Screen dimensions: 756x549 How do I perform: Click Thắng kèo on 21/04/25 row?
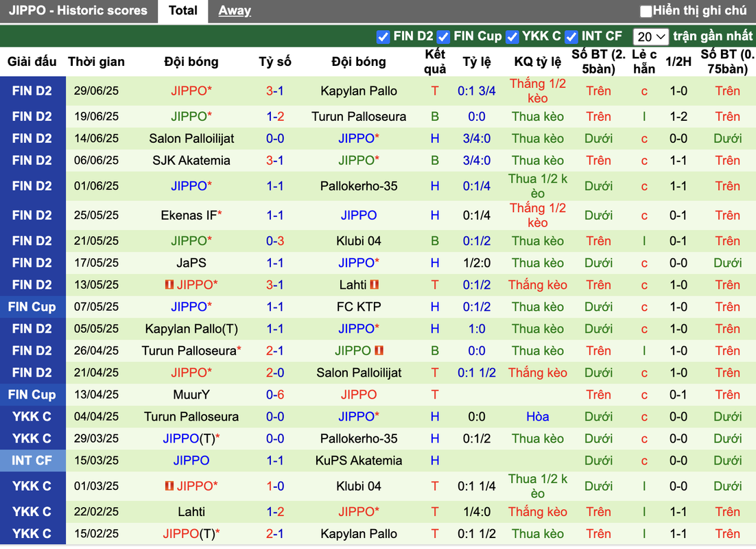(538, 373)
